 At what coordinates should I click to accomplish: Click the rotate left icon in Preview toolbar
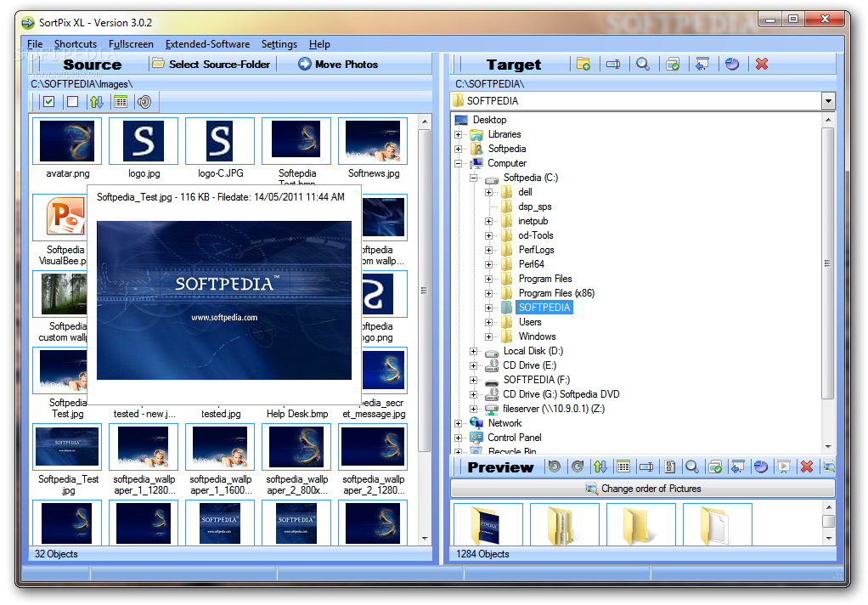pos(555,466)
